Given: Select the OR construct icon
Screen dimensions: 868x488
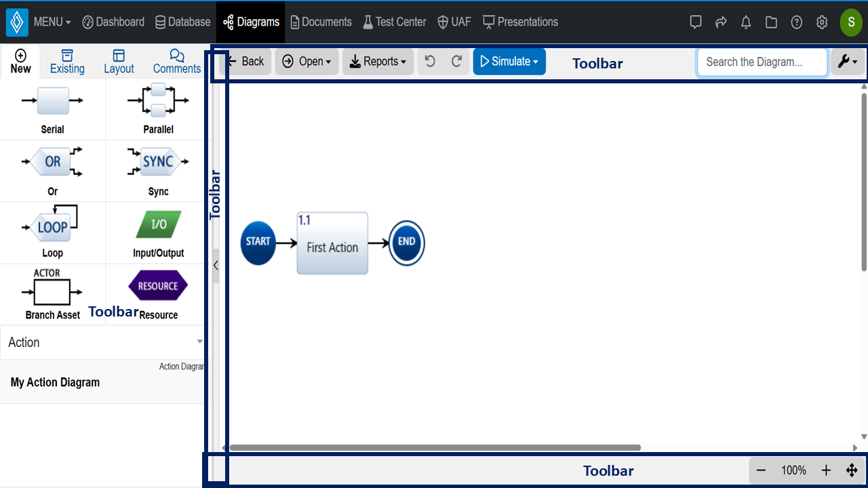Looking at the screenshot, I should point(52,161).
